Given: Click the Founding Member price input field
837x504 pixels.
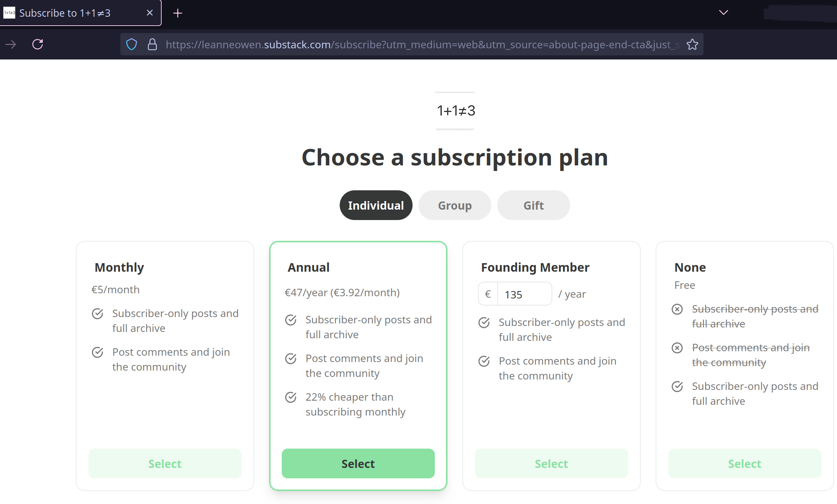Looking at the screenshot, I should [524, 294].
